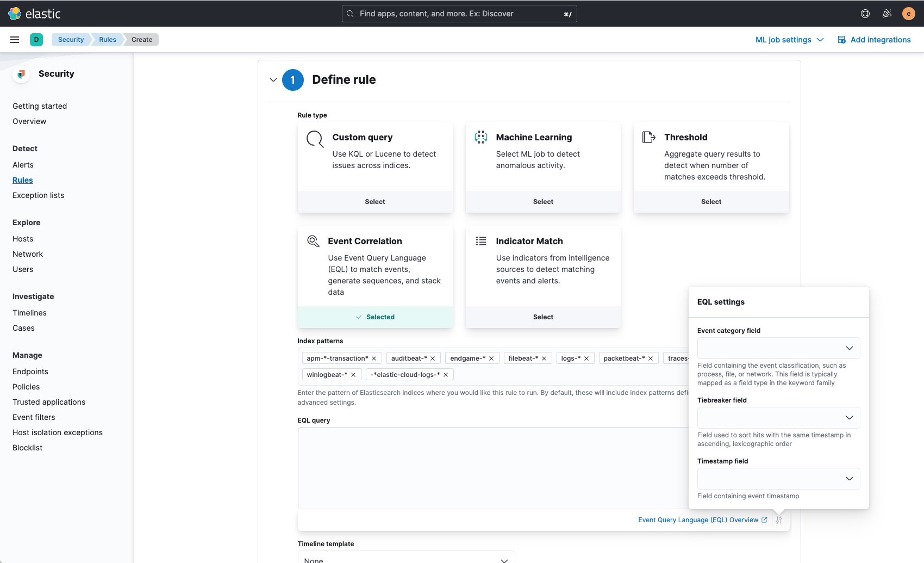
Task: Click the Add integrations icon
Action: point(842,40)
